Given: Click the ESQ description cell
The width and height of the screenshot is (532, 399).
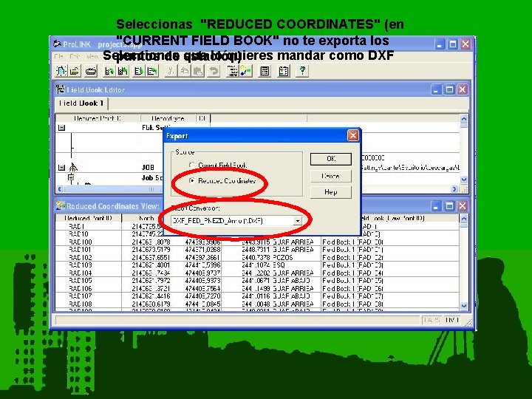Looking at the screenshot, I should point(279,265).
